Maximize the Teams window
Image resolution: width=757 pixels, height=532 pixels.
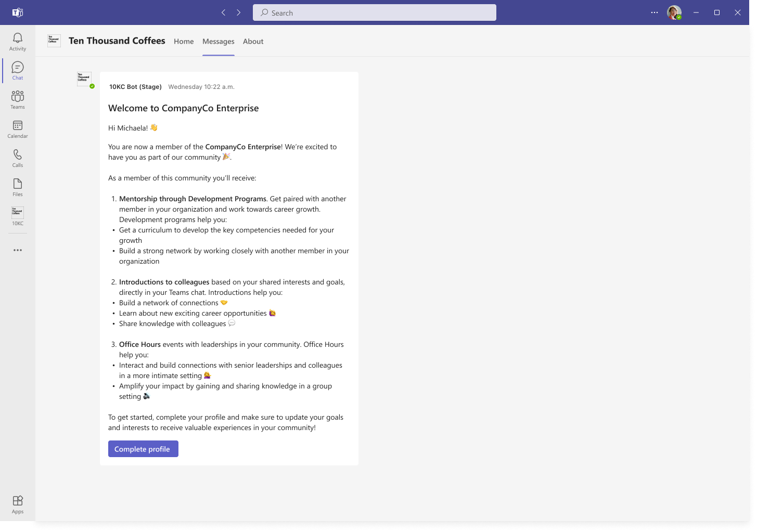[x=717, y=12]
